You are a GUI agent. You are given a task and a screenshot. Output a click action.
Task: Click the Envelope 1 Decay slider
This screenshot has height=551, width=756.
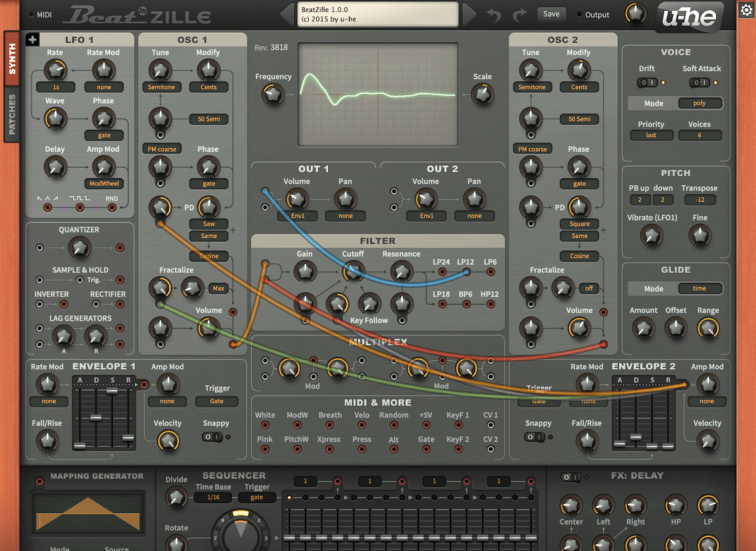pos(96,417)
